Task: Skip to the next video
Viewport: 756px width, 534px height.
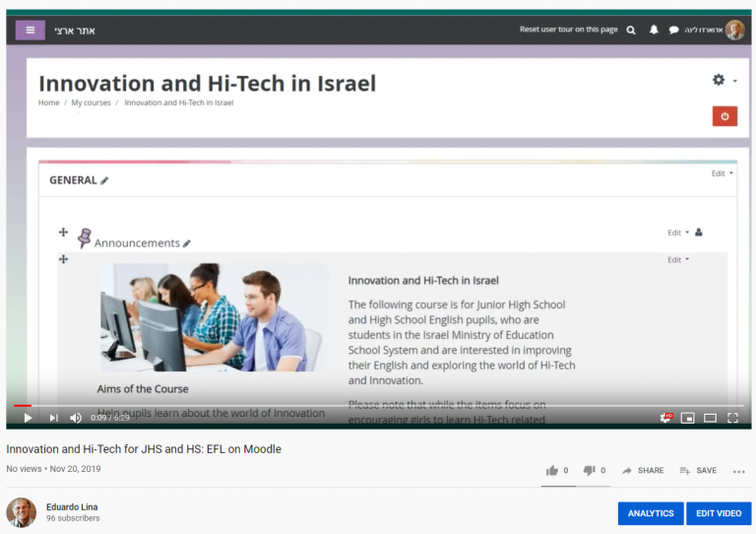Action: coord(53,418)
